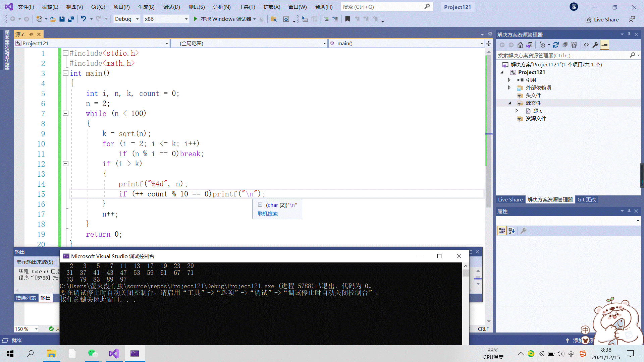Click the Solution Explorer home icon
This screenshot has height=362, width=644.
tap(520, 45)
